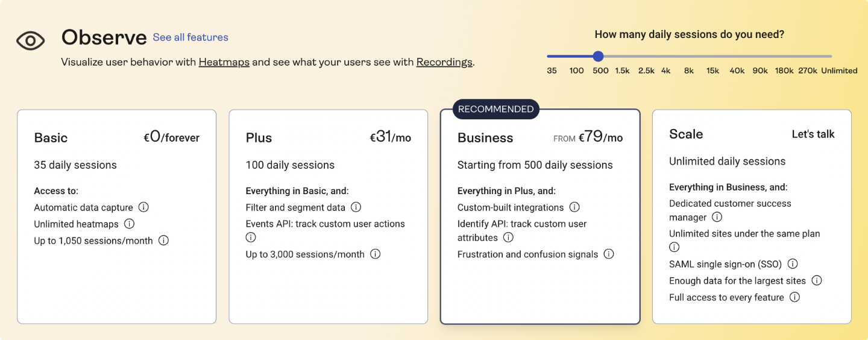Click info icon beside SAML single sign-on
This screenshot has height=340, width=868.
(793, 264)
